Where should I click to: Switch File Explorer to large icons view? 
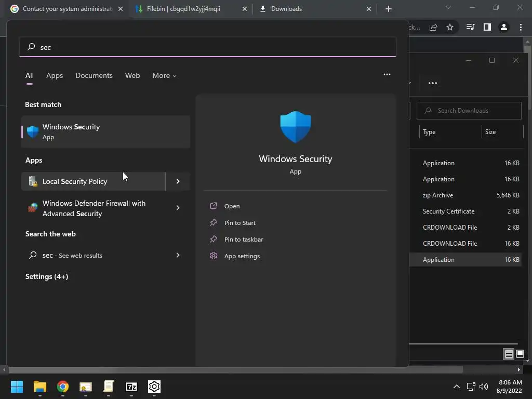520,354
